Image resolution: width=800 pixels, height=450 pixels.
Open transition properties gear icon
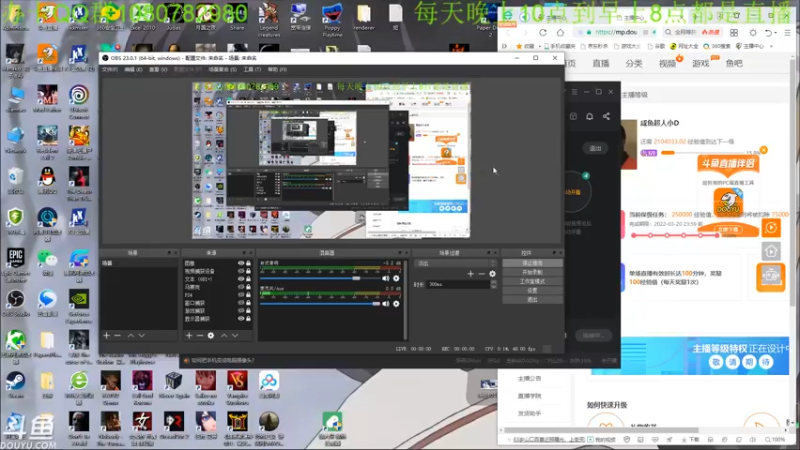[492, 274]
